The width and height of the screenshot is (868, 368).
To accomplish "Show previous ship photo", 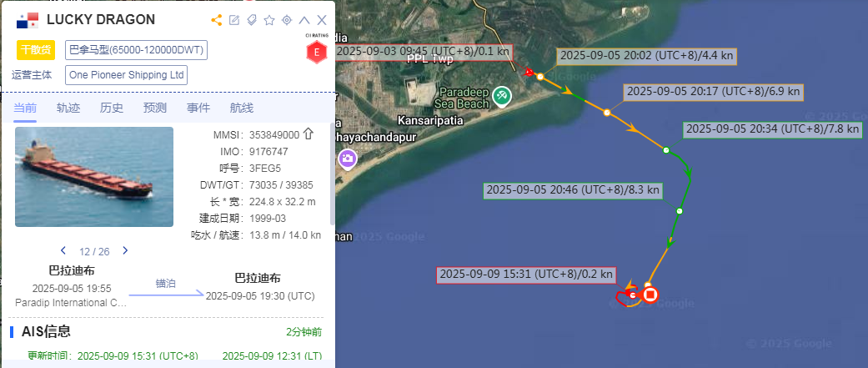I will [x=63, y=250].
